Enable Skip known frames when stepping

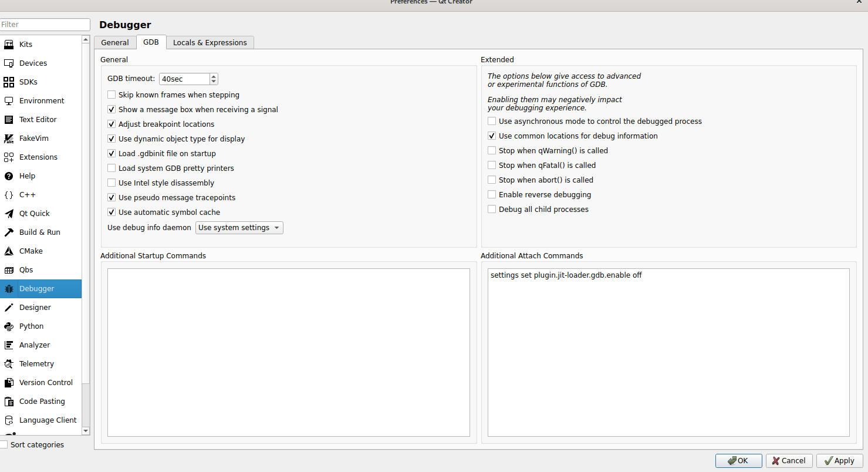tap(112, 95)
